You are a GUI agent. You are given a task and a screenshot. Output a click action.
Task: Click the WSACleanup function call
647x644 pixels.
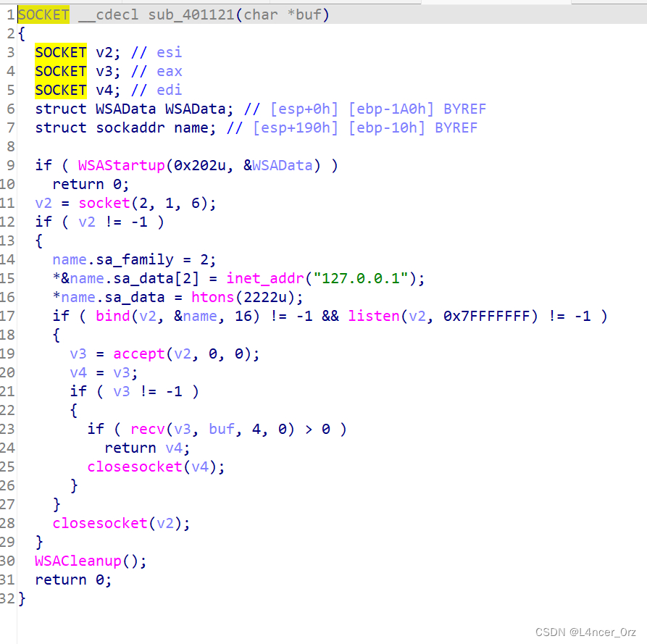[78, 561]
